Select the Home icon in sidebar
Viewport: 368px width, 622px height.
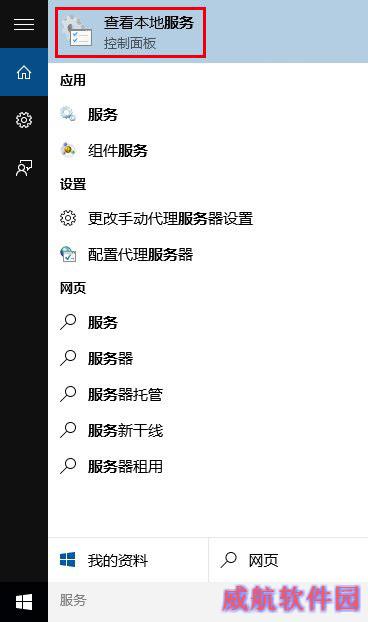[24, 72]
